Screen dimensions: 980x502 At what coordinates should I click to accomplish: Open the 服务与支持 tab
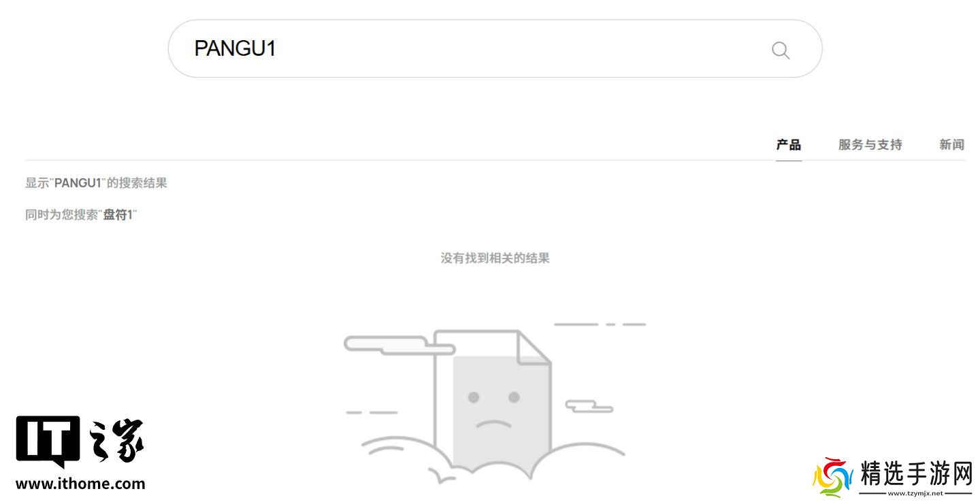pyautogui.click(x=870, y=145)
